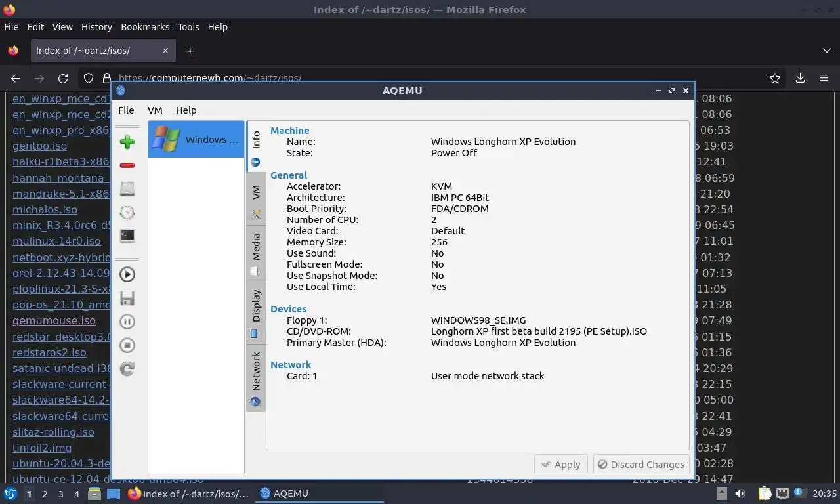Open the Firefox Edit menu
Image resolution: width=840 pixels, height=504 pixels.
click(35, 27)
